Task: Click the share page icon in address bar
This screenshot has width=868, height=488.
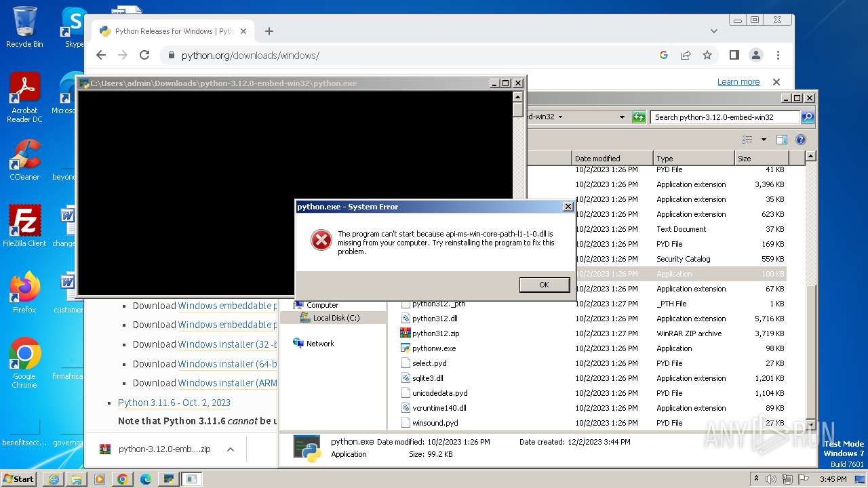Action: 686,56
